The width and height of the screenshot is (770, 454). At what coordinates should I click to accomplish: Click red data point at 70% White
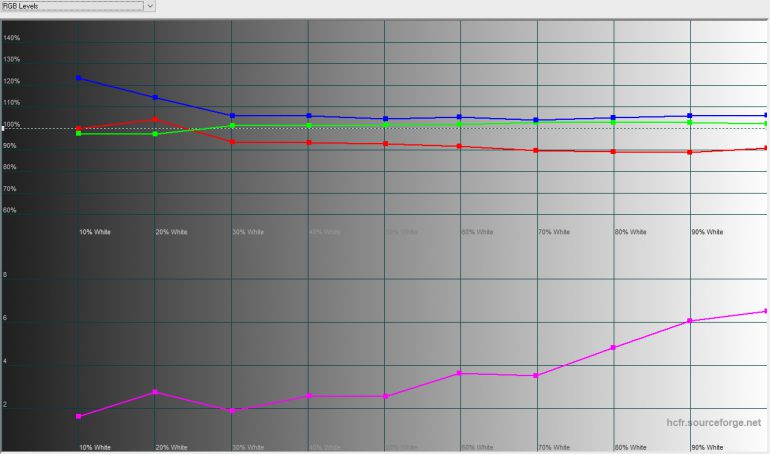click(537, 151)
